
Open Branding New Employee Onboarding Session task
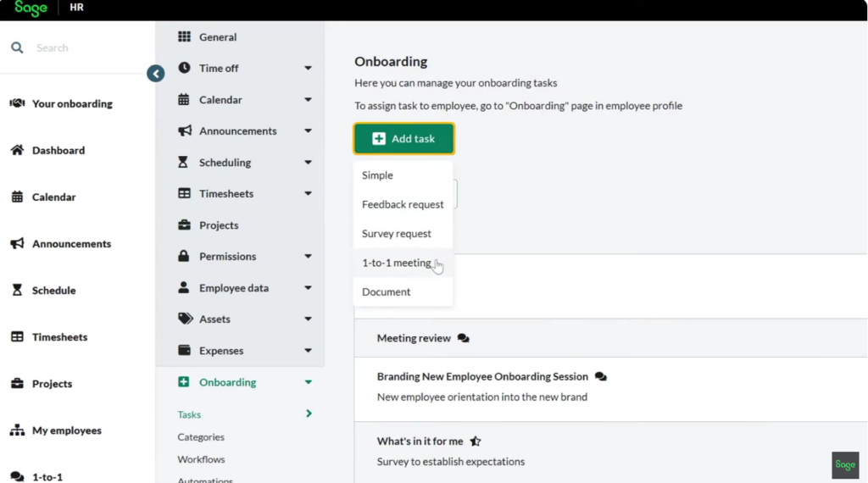pos(482,376)
